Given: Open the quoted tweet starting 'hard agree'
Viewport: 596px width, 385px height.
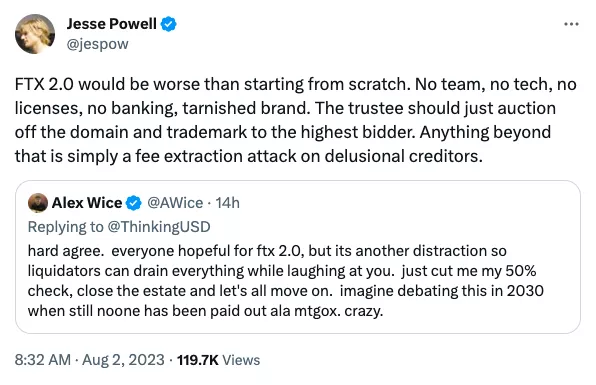Looking at the screenshot, I should pyautogui.click(x=298, y=257).
